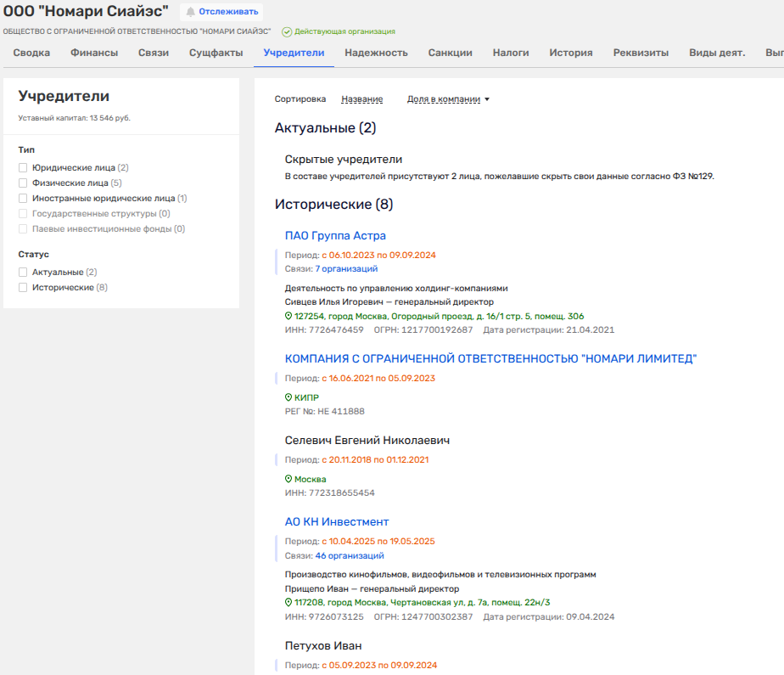View 46 организаций connections link
This screenshot has width=784, height=675.
[x=350, y=556]
